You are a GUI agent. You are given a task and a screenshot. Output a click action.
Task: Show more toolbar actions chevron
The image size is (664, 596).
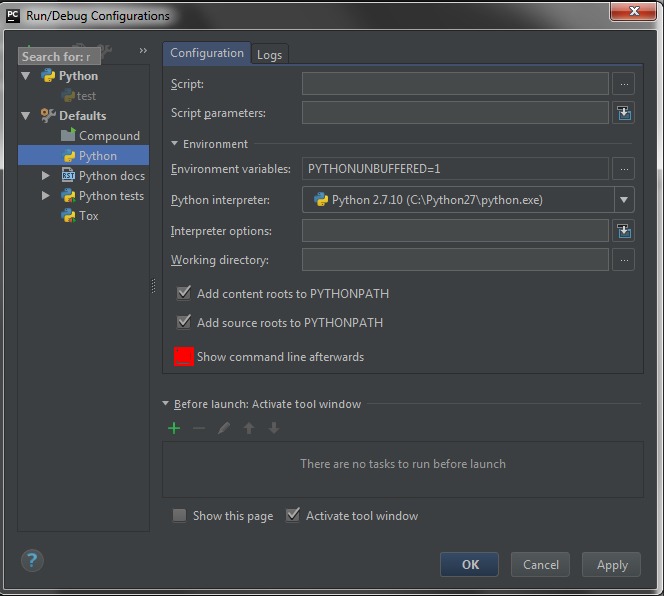pyautogui.click(x=143, y=51)
